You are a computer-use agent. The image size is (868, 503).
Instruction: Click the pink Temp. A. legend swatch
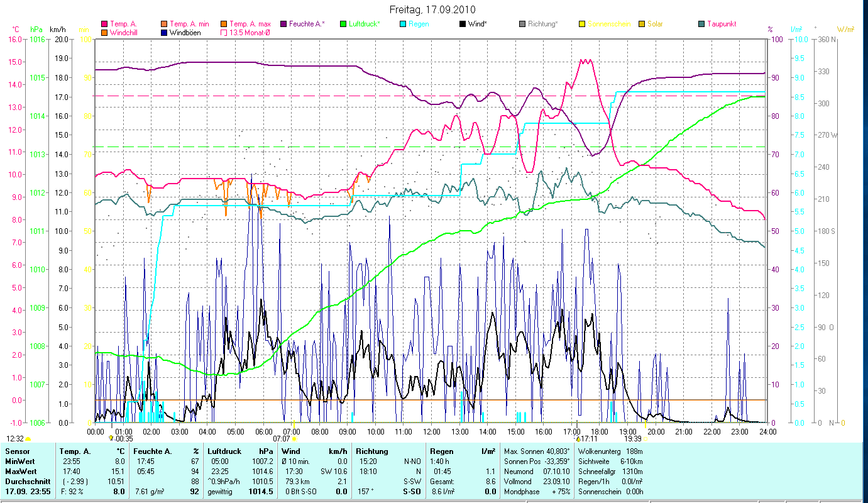point(104,24)
